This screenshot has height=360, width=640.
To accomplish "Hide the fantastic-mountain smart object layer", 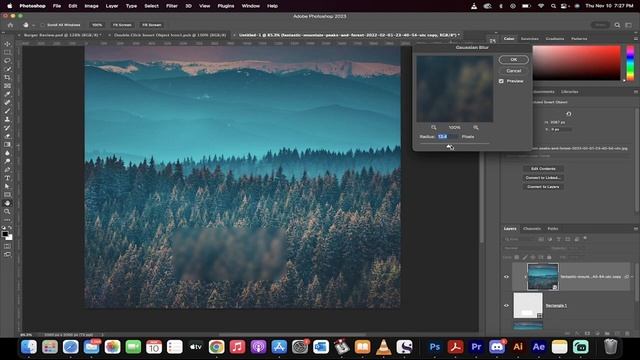I will tap(507, 277).
